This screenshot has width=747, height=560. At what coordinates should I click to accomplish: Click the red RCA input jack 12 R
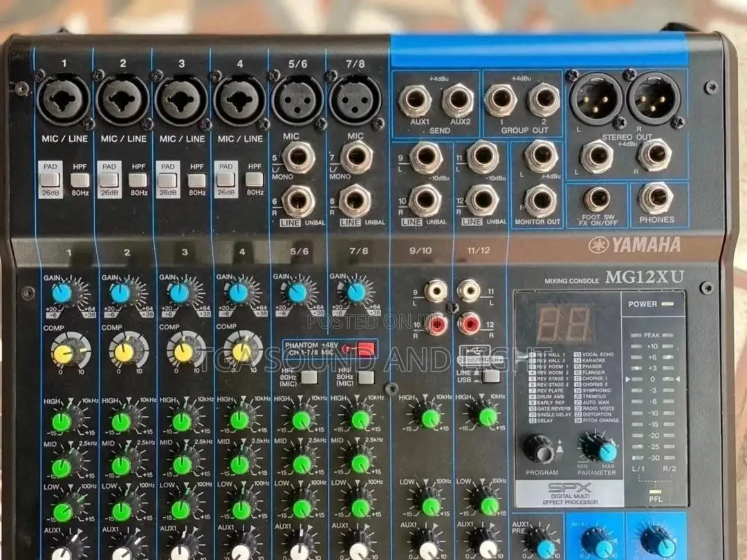coord(470,324)
